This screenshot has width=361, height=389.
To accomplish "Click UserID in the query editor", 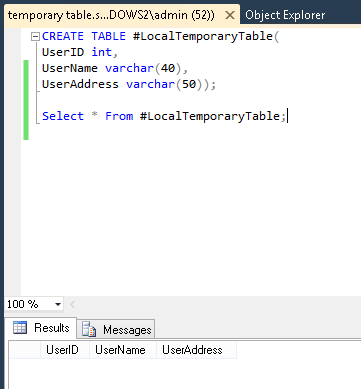I will 63,52.
